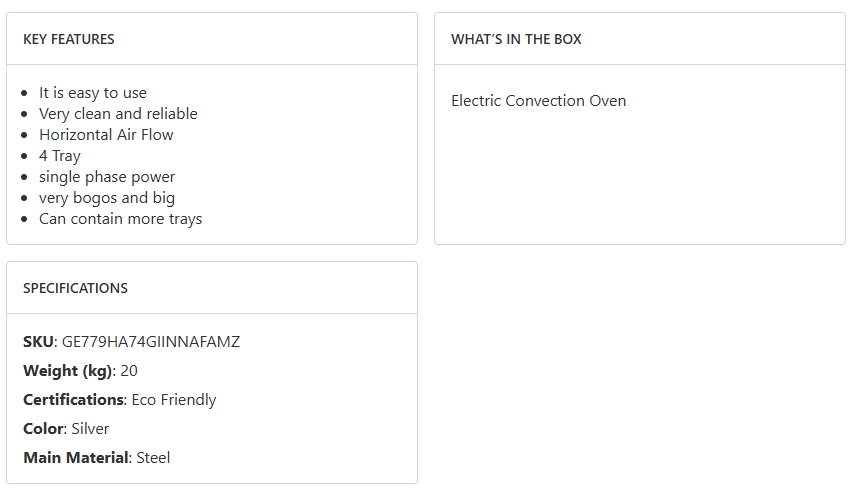Click the Color label
Screen dimensions: 862x490
(43, 429)
